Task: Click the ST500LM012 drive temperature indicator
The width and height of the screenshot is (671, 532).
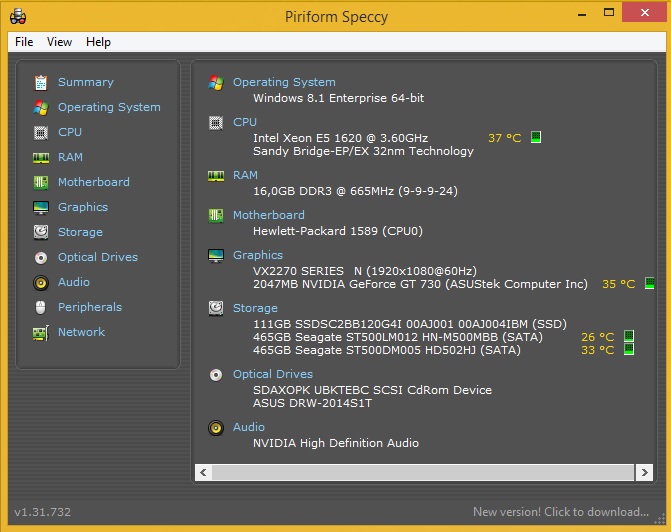Action: (629, 337)
